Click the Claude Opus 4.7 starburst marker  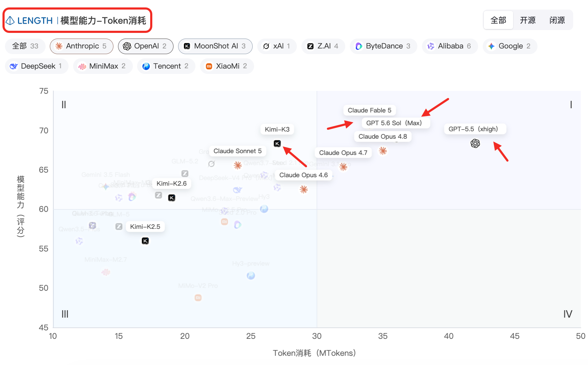coord(343,167)
